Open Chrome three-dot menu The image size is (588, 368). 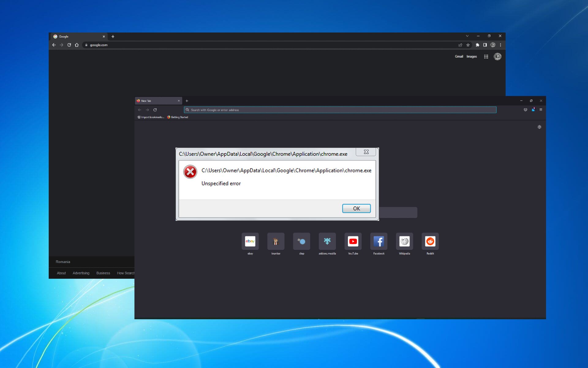coord(500,45)
